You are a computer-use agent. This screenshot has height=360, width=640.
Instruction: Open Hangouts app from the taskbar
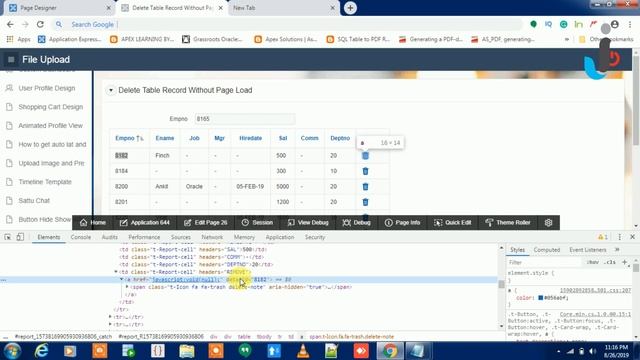pyautogui.click(x=245, y=351)
